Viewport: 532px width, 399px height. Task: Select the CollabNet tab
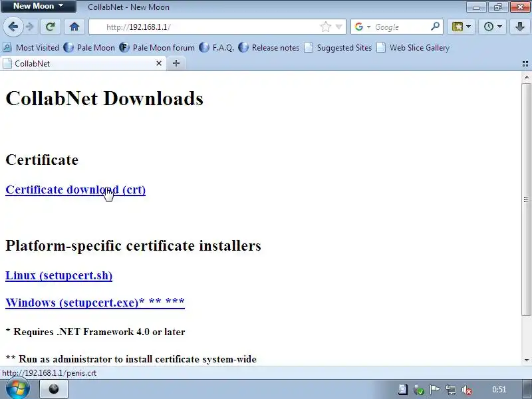(82, 63)
